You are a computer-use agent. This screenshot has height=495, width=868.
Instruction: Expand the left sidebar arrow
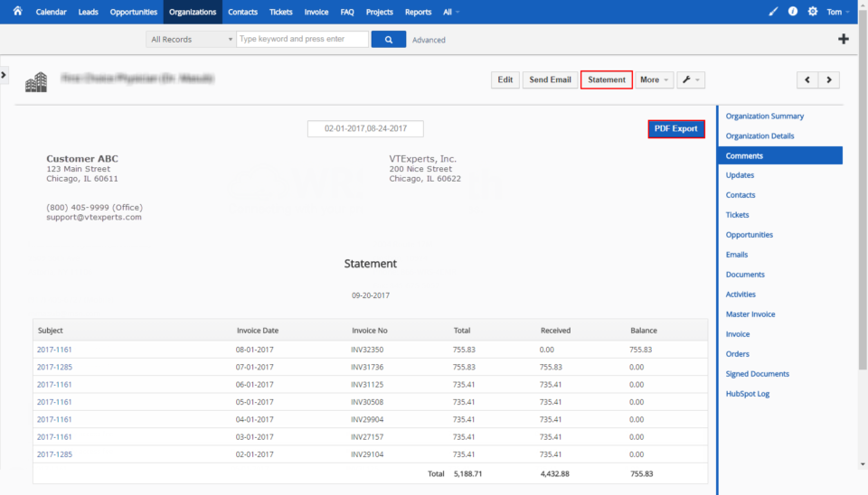tap(4, 74)
